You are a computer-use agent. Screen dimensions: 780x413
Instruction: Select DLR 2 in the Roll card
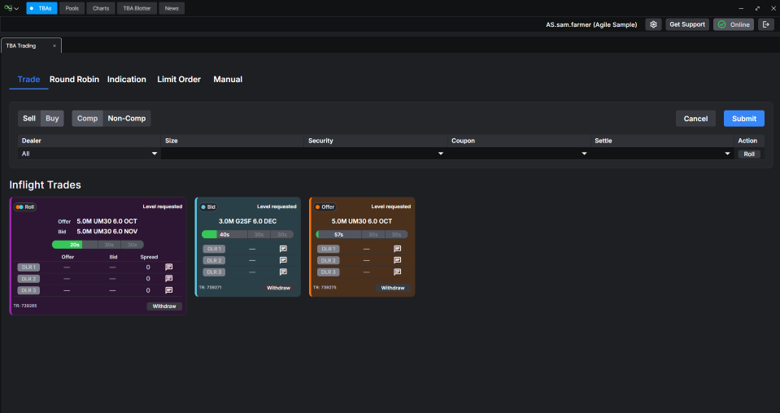click(x=29, y=279)
